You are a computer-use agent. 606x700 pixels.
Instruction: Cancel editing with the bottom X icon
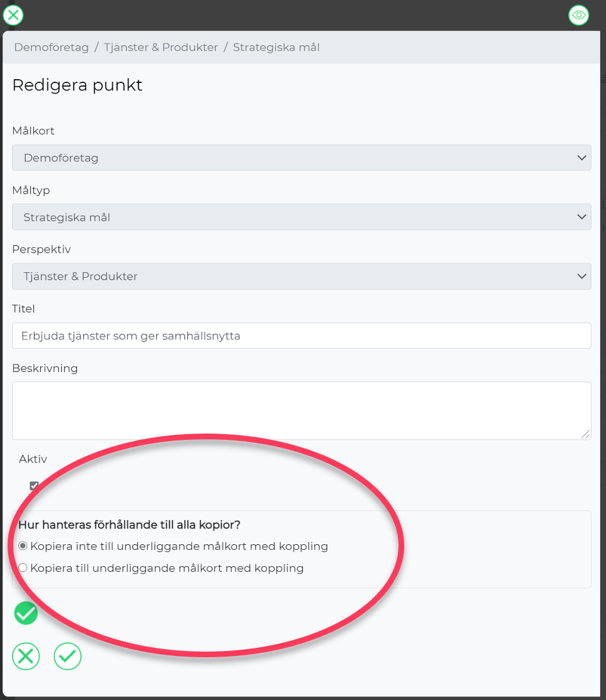tap(26, 656)
